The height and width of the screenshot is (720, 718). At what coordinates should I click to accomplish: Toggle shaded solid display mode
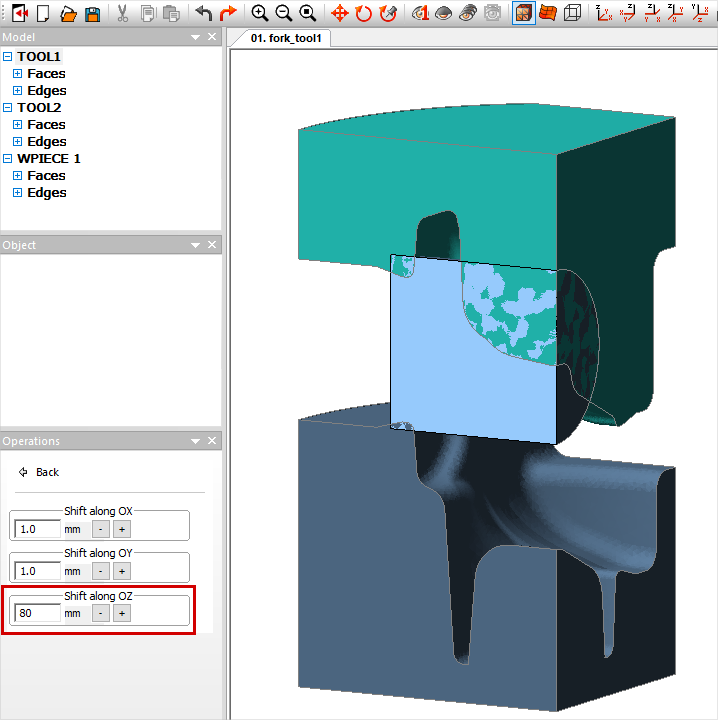524,13
